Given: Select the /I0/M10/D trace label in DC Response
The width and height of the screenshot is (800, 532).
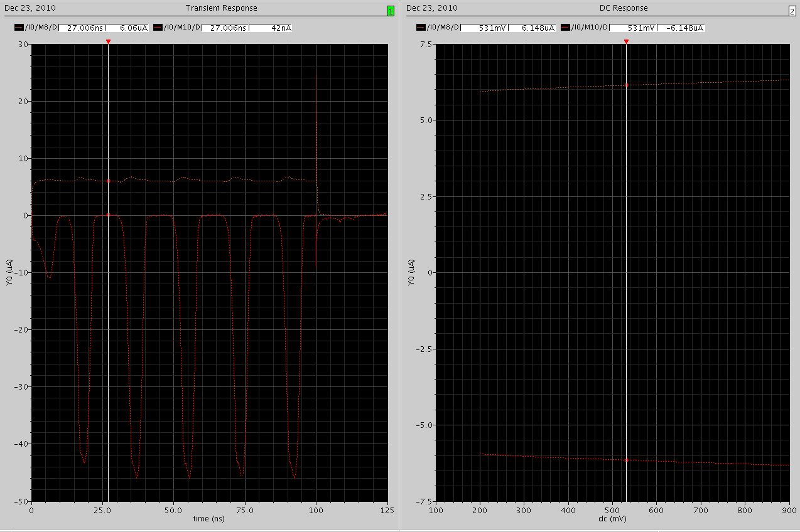Looking at the screenshot, I should coord(590,28).
